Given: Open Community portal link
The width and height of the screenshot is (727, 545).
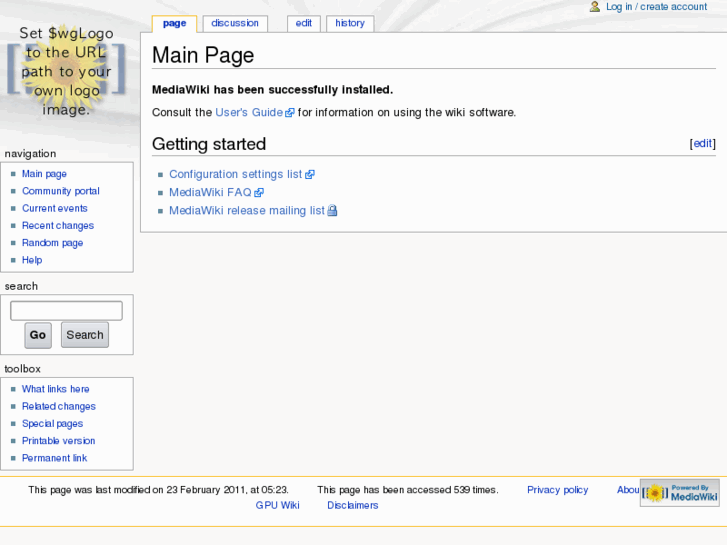Looking at the screenshot, I should pos(61,191).
